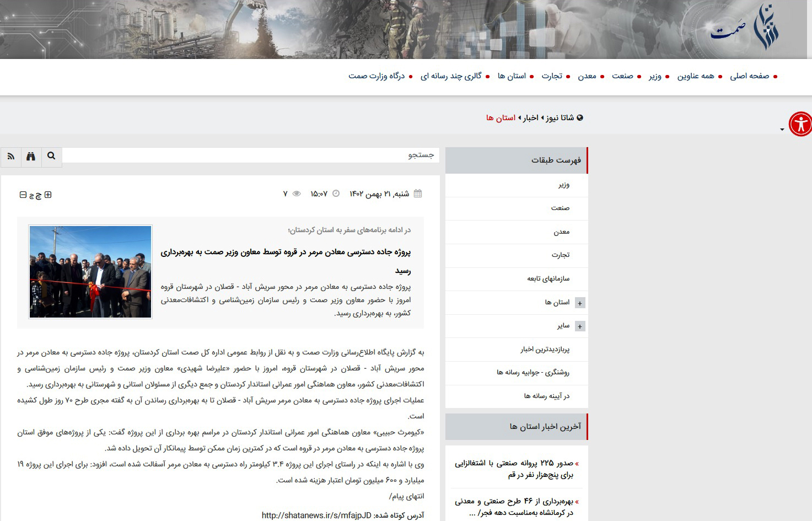Click اخبار in the breadcrumb

pos(531,117)
